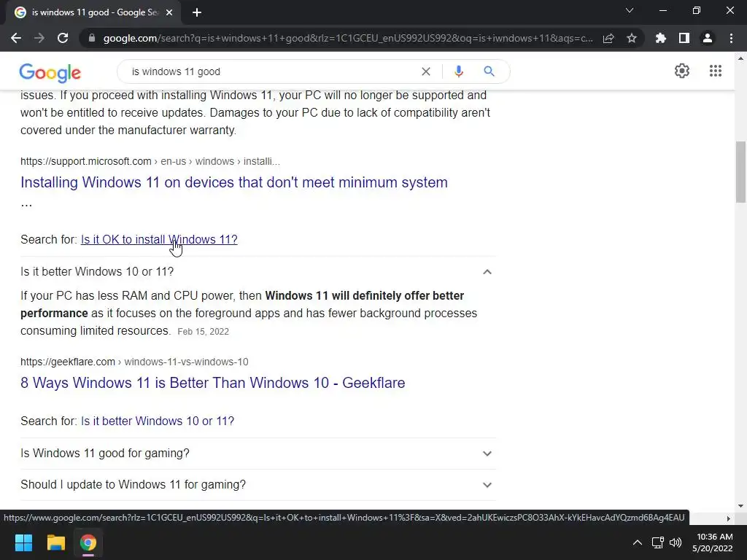
Task: Close the 'is windows 11 good' tab
Action: [x=169, y=13]
